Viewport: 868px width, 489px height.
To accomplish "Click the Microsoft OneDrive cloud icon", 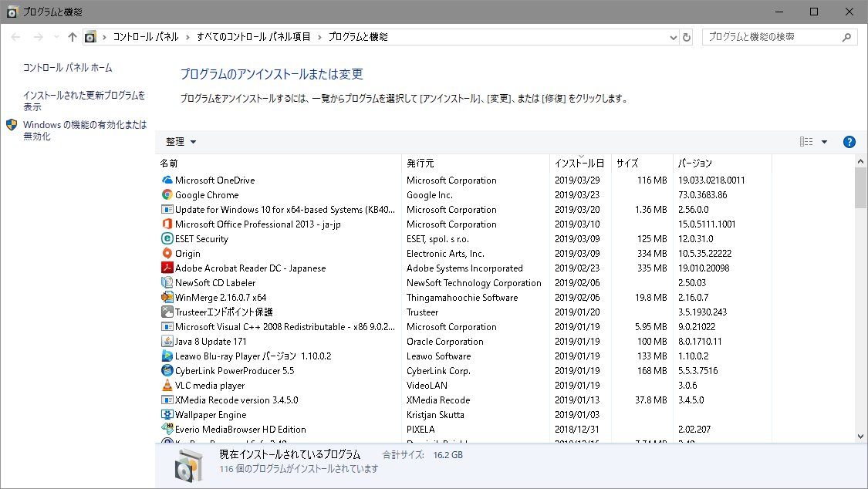I will (167, 180).
